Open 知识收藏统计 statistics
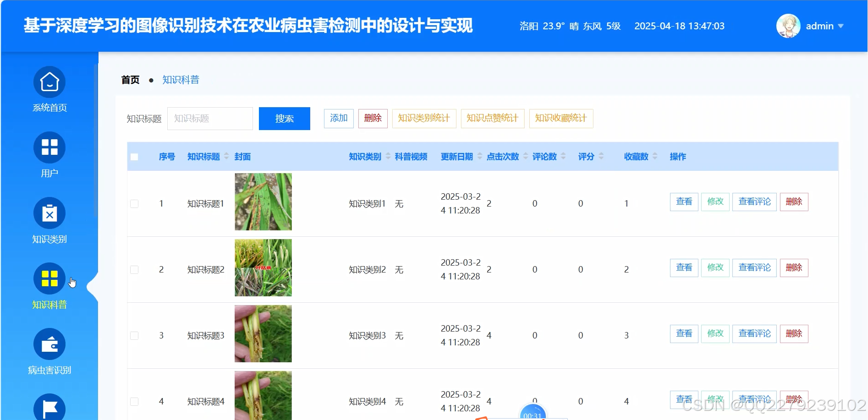The width and height of the screenshot is (868, 420). (x=561, y=118)
